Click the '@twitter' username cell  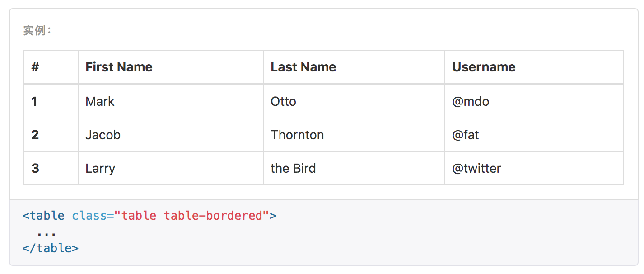(x=534, y=168)
